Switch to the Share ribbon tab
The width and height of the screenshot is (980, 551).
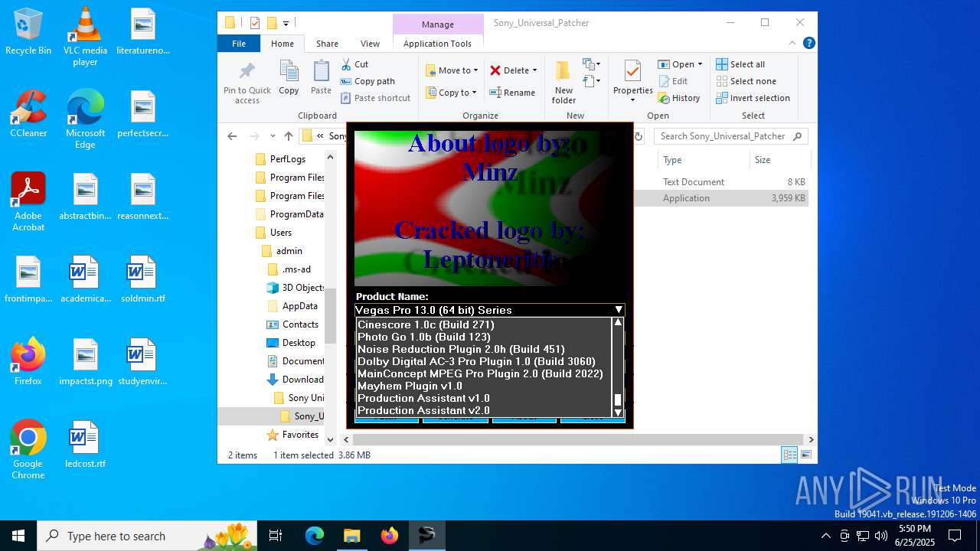pyautogui.click(x=327, y=44)
